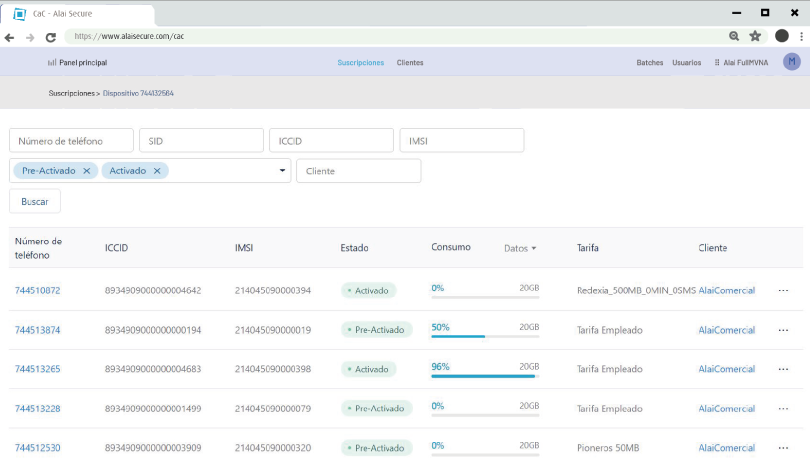This screenshot has height=470, width=810.
Task: Focus the ICCID search field
Action: [332, 140]
